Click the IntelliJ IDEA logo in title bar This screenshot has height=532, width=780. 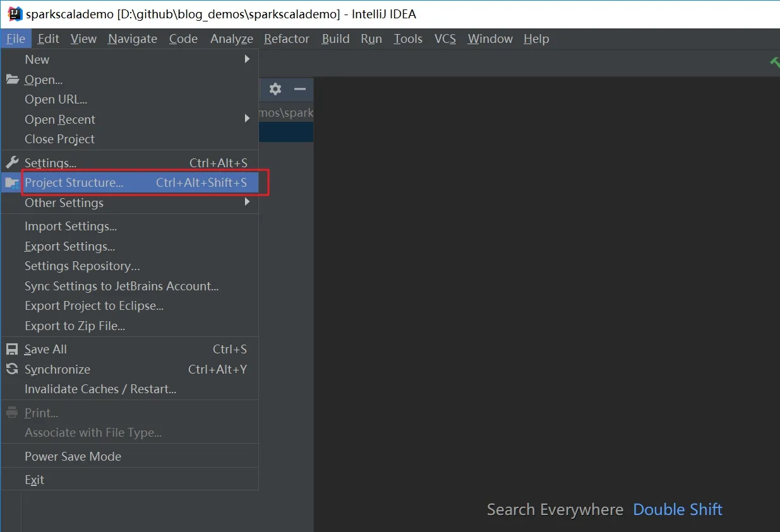[x=15, y=14]
